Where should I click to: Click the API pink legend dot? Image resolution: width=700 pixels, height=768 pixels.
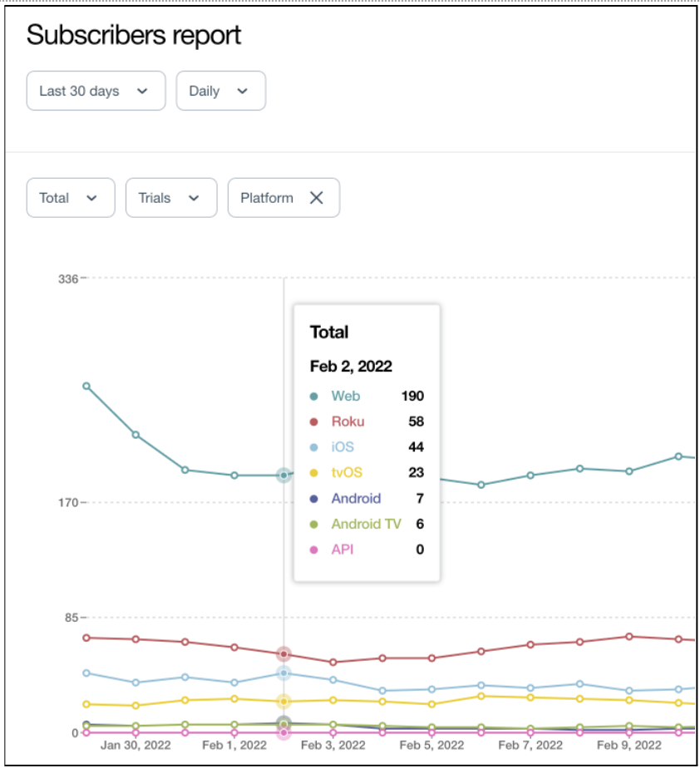[x=313, y=549]
